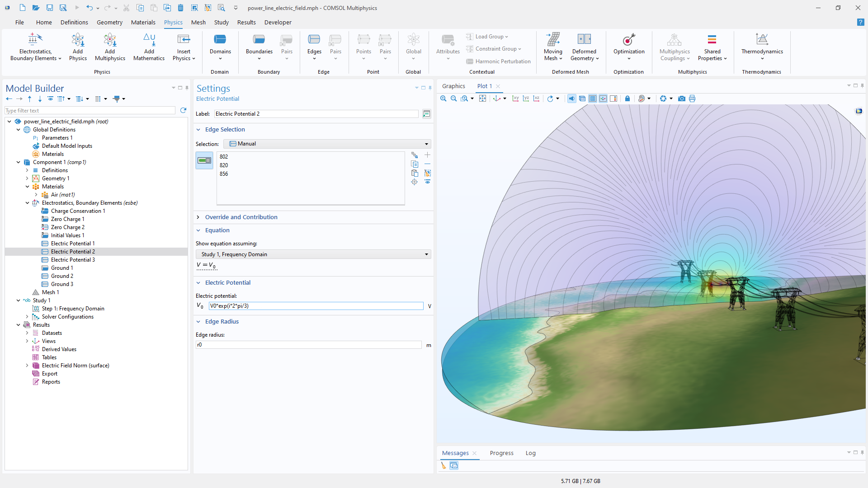Switch to the Progress tab
Image resolution: width=868 pixels, height=488 pixels.
coord(501,453)
